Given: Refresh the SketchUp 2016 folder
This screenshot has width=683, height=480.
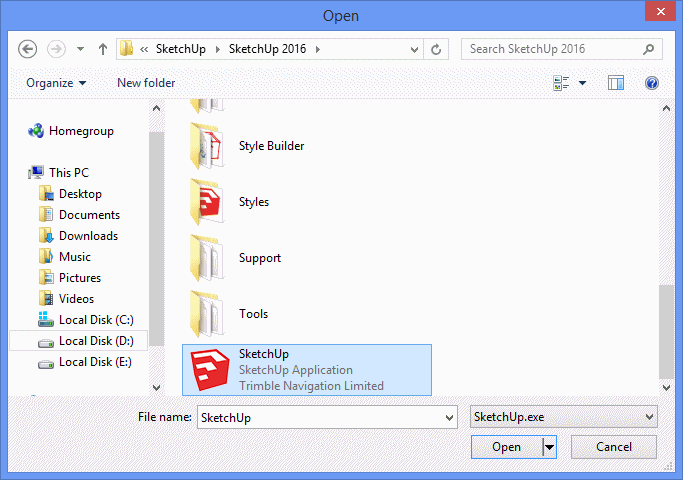Looking at the screenshot, I should 436,49.
